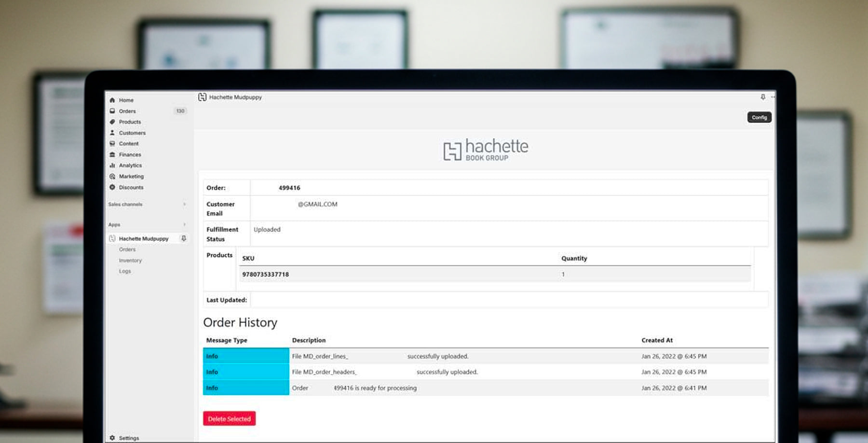The width and height of the screenshot is (868, 443).
Task: Go to Products in sidebar
Action: pyautogui.click(x=130, y=122)
